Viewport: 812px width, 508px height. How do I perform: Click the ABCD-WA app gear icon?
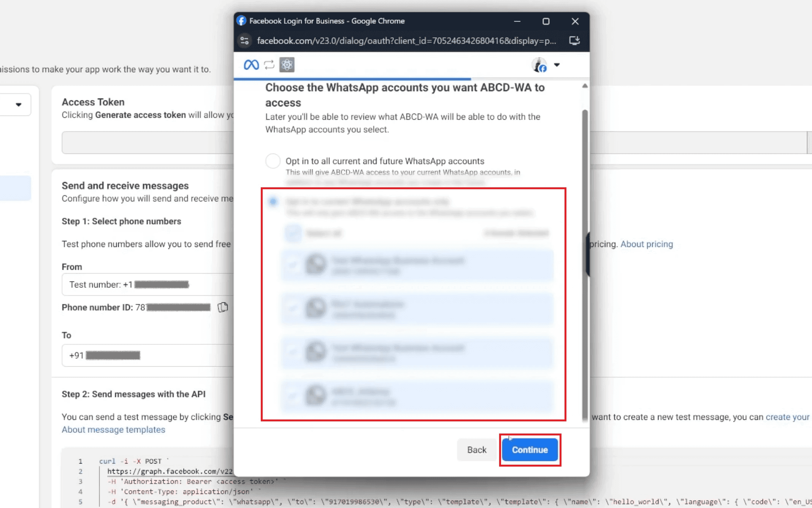coord(287,65)
